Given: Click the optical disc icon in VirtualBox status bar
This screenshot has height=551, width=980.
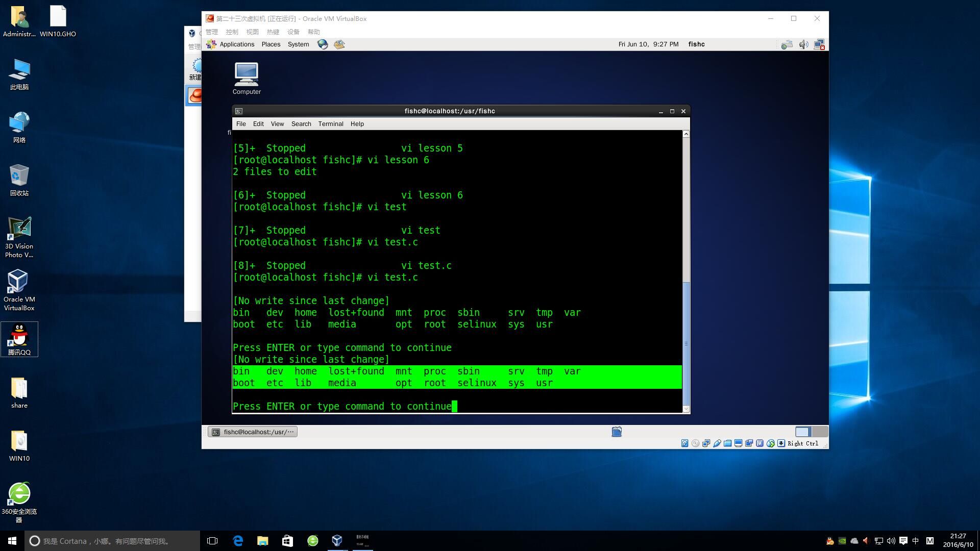Looking at the screenshot, I should coord(695,443).
